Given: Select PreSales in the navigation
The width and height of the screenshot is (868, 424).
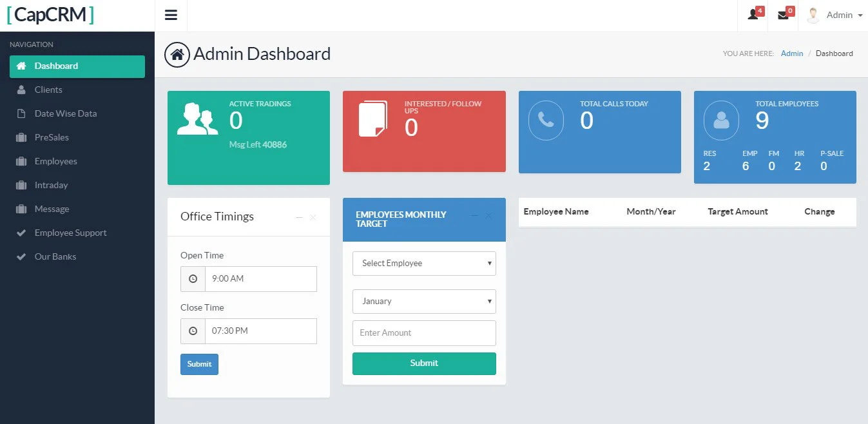Looking at the screenshot, I should coord(77,137).
